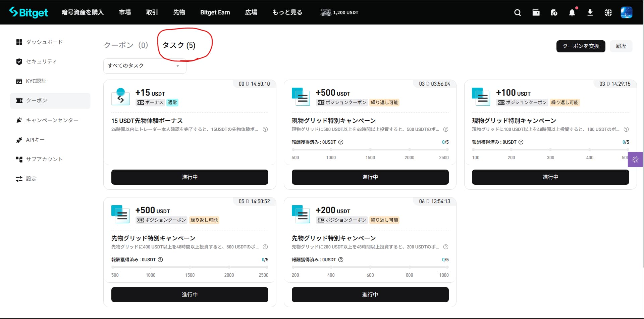
Task: Select the タスク (5) tab
Action: pos(179,45)
